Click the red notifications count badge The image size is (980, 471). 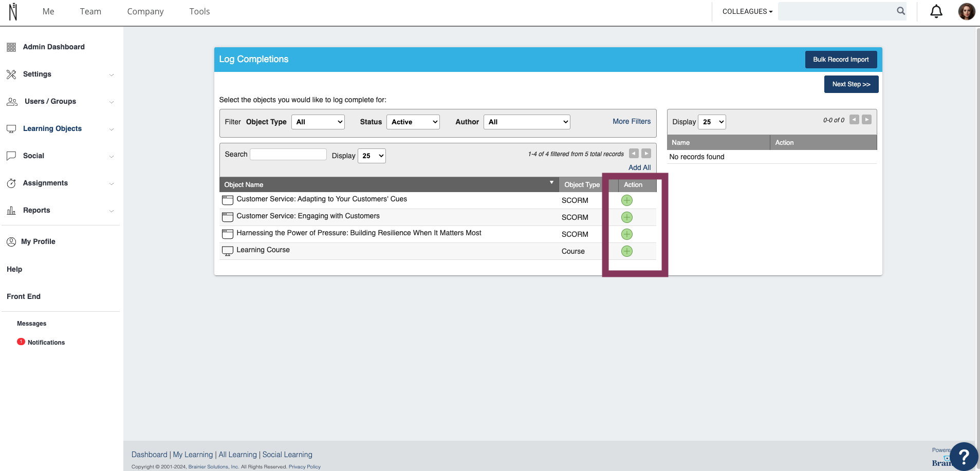(21, 342)
